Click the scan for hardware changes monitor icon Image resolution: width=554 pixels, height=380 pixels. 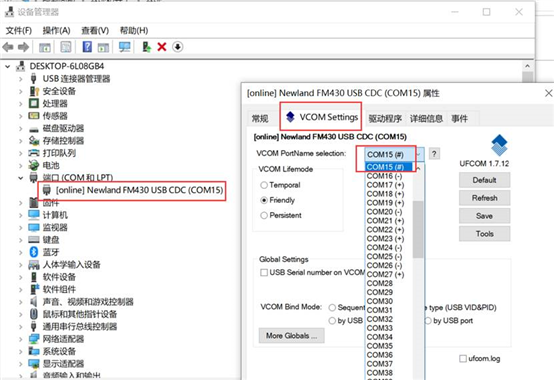124,47
